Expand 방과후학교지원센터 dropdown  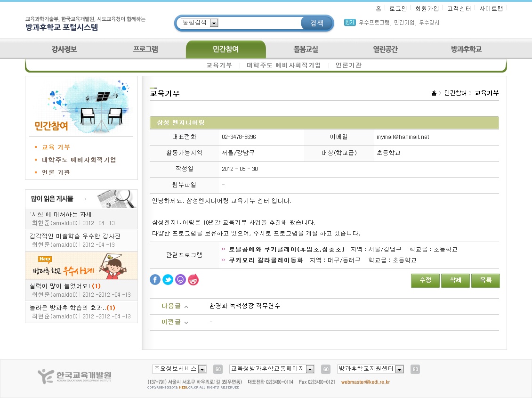coord(371,369)
